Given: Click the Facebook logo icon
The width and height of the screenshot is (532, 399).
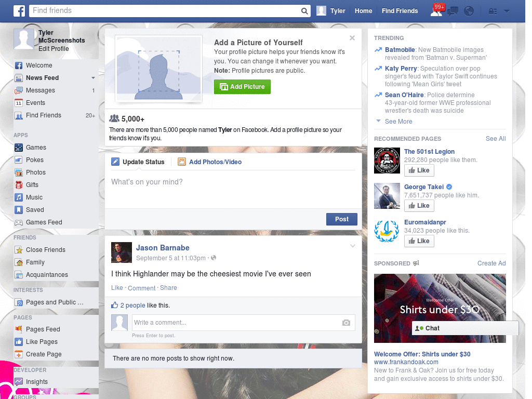Looking at the screenshot, I should [x=19, y=11].
